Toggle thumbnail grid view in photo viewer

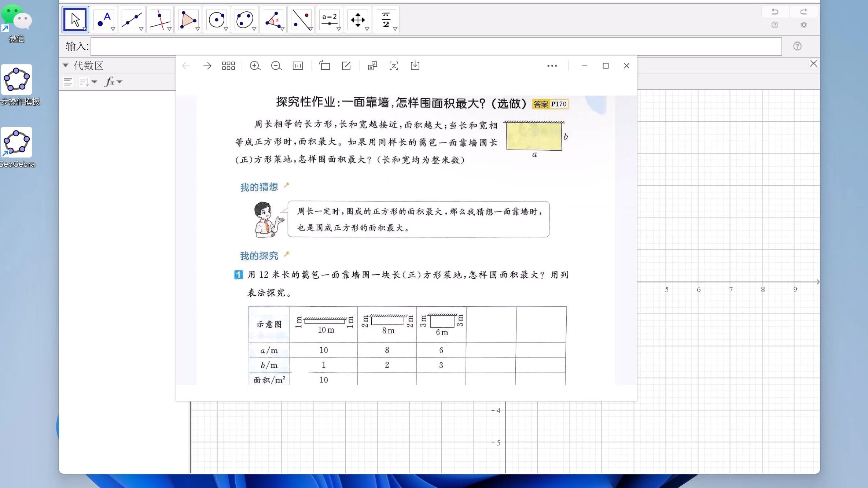[x=228, y=66]
